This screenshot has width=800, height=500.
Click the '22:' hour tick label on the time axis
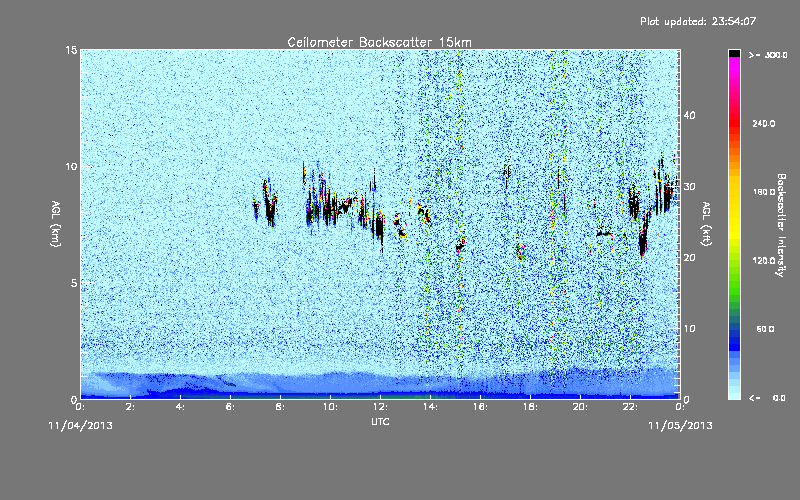coord(630,407)
